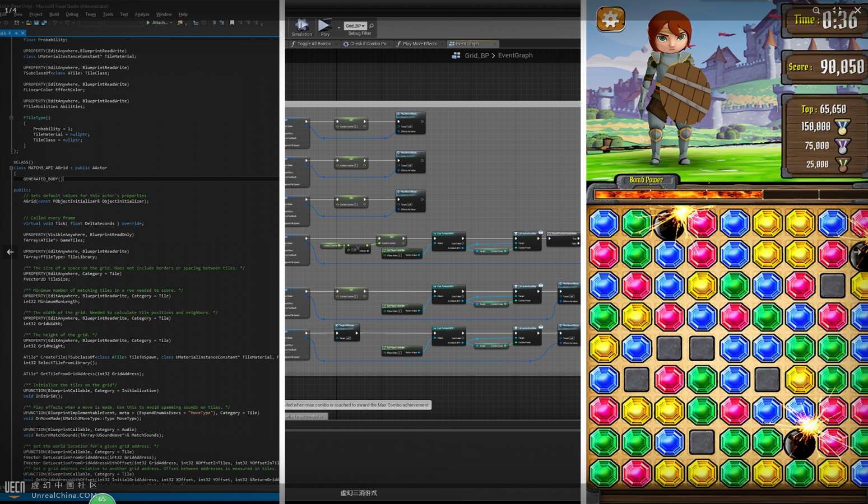Viewport: 868px width, 504px height.
Task: Expand the Attach button dropdown arrow
Action: click(171, 23)
